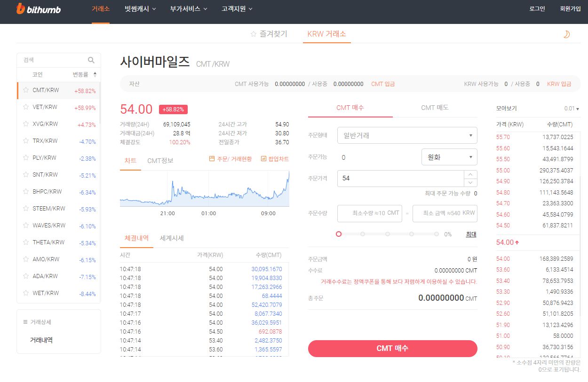Favorite XVG/KRW with its star

pyautogui.click(x=26, y=124)
